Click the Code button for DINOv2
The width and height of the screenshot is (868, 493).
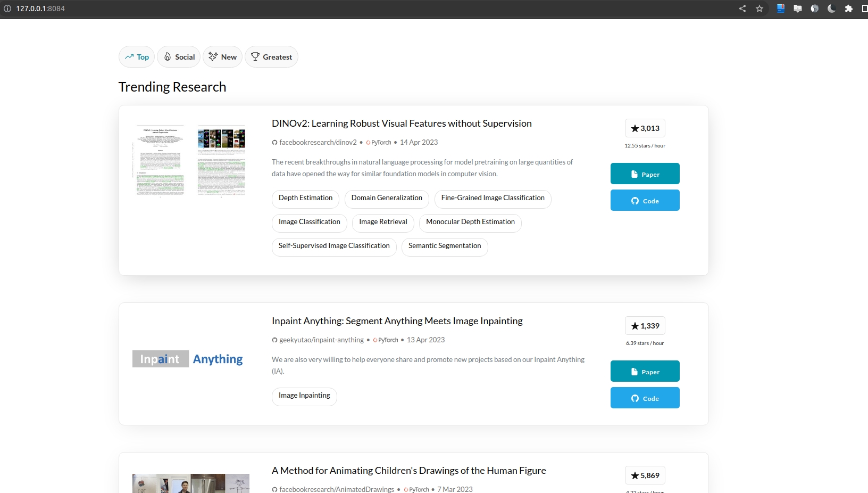pos(645,200)
